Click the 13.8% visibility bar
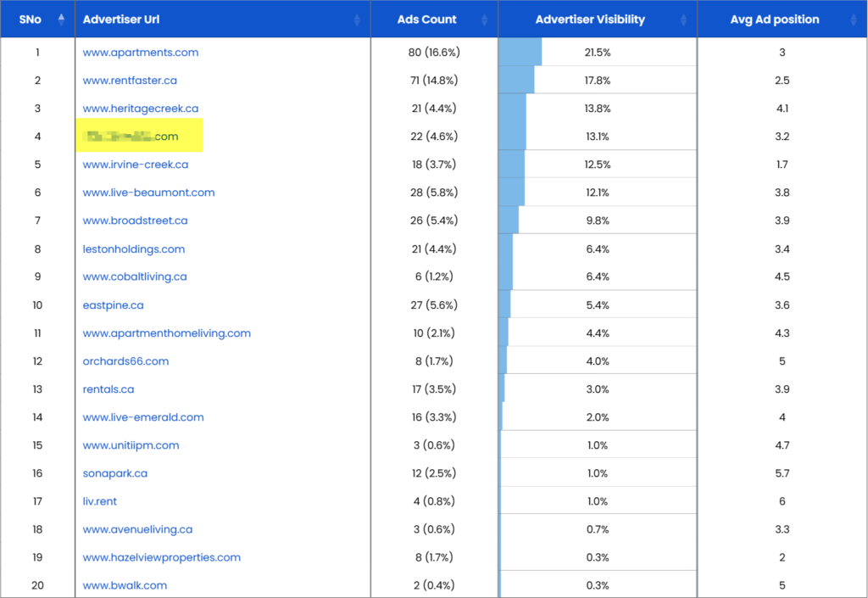The height and width of the screenshot is (598, 868). tap(513, 109)
